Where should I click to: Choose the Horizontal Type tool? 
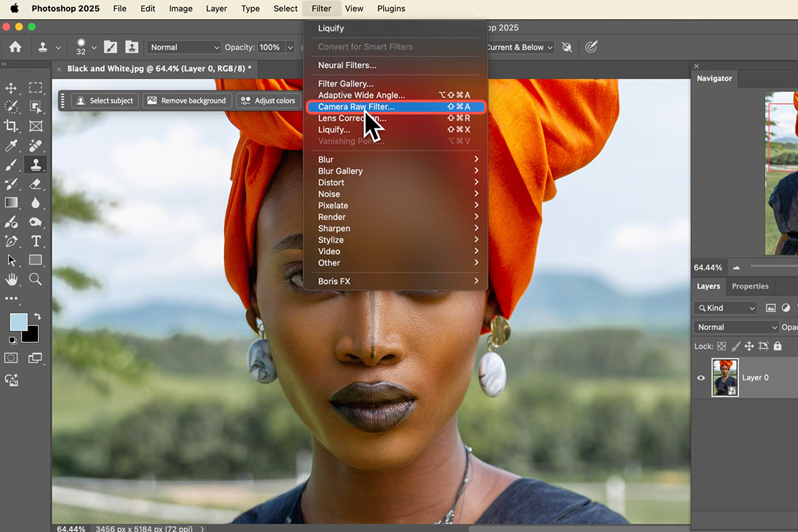(x=36, y=241)
